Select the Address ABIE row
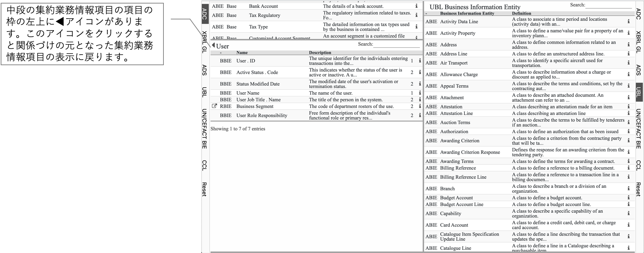Screen dimensions: 644x253 coord(529,45)
